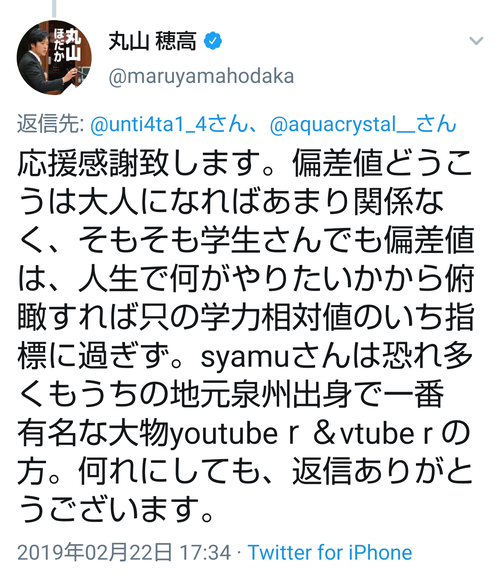The width and height of the screenshot is (500, 577).
Task: Click the thread connector line above avatar
Action: (x=54, y=8)
